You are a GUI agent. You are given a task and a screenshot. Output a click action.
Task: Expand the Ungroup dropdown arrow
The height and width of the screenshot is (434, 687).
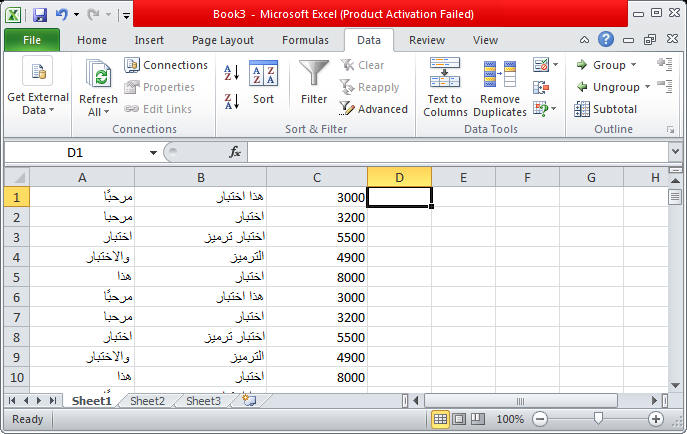click(648, 87)
